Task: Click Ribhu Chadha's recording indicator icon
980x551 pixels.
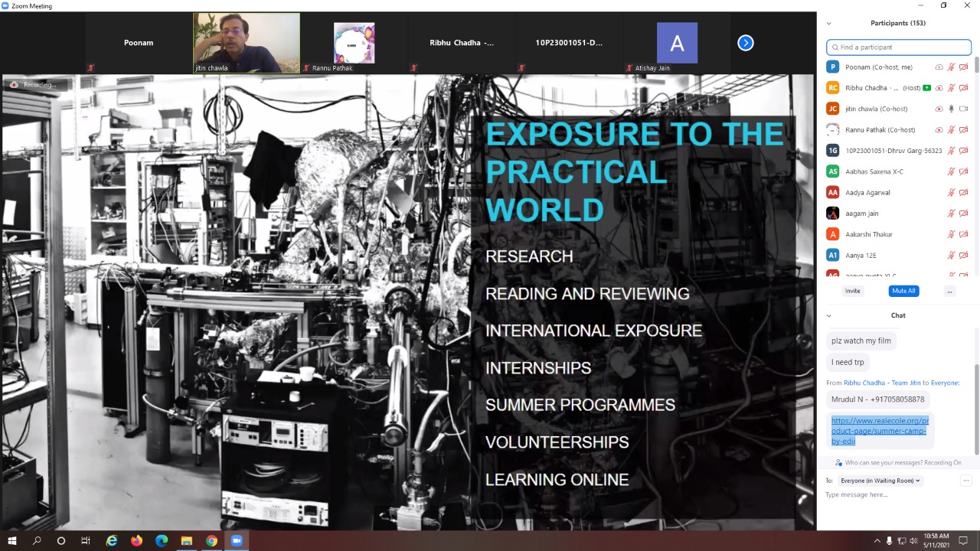Action: click(x=939, y=88)
